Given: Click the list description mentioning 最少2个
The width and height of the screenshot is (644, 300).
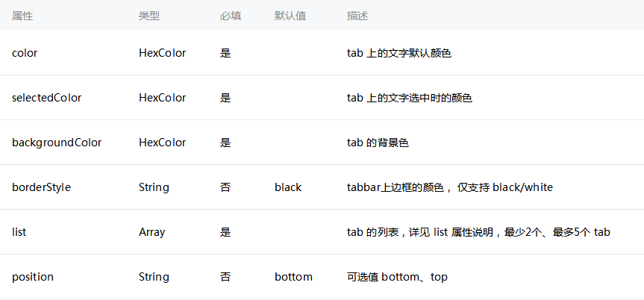Looking at the screenshot, I should coord(478,232).
